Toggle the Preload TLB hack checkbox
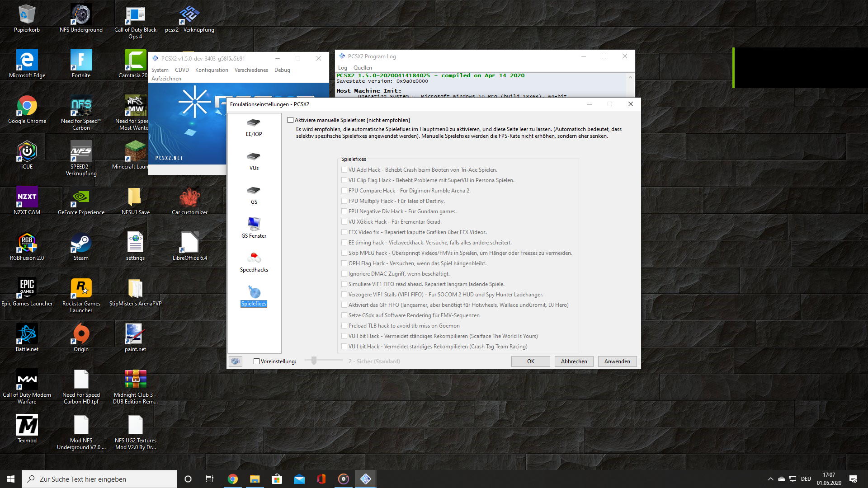 (344, 326)
